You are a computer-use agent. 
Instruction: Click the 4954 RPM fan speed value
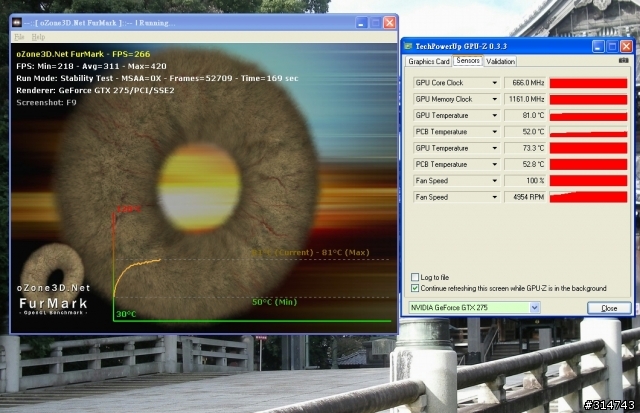click(525, 197)
